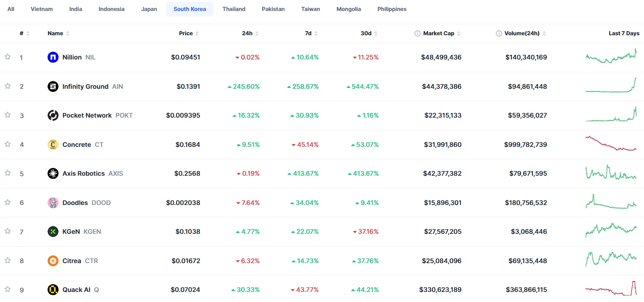
Task: Click the Nillion coin logo
Action: [x=53, y=57]
